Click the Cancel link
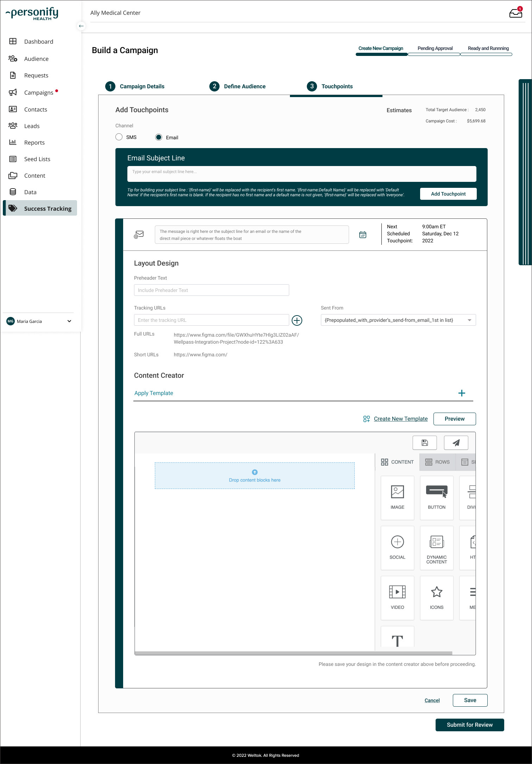The height and width of the screenshot is (764, 532). [432, 700]
